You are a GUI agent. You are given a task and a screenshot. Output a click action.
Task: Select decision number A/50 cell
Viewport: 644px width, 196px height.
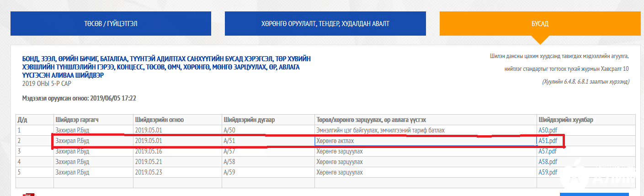(229, 130)
